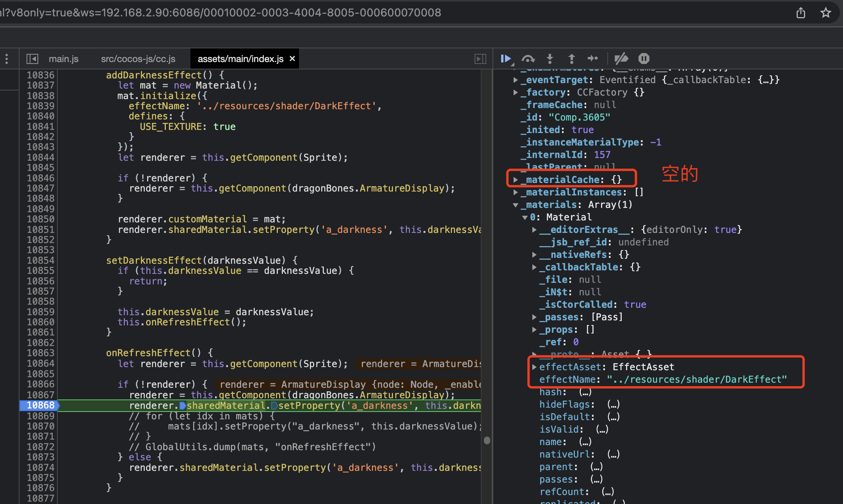Click the Step over next function icon
Image resolution: width=843 pixels, height=504 pixels.
pos(528,59)
